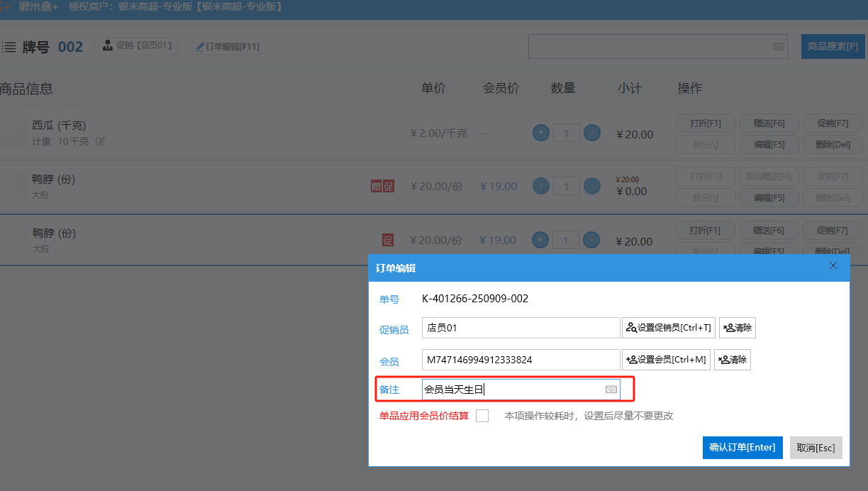Image resolution: width=868 pixels, height=491 pixels.
Task: Click inside the 备注 text field
Action: [x=511, y=390]
